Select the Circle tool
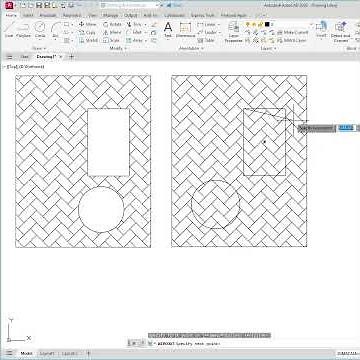 (40, 30)
